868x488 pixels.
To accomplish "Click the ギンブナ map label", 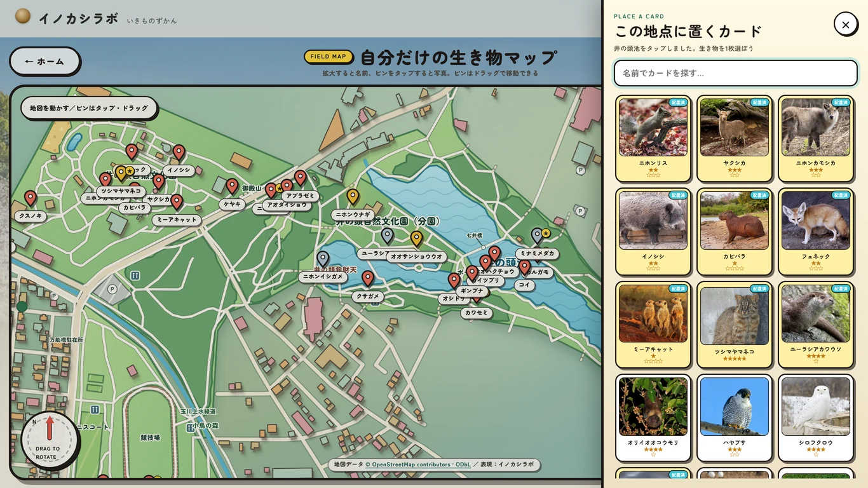I will click(471, 291).
